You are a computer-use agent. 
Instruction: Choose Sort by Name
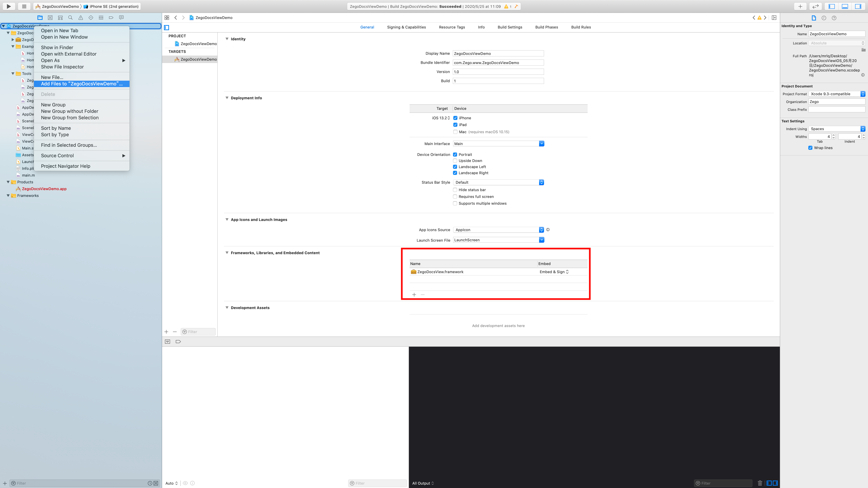[82, 128]
